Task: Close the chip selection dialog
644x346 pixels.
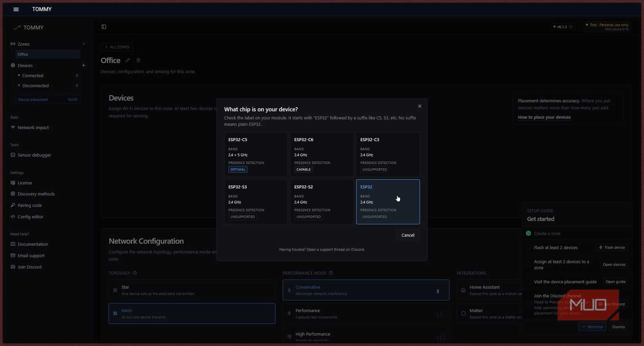Action: pyautogui.click(x=420, y=106)
